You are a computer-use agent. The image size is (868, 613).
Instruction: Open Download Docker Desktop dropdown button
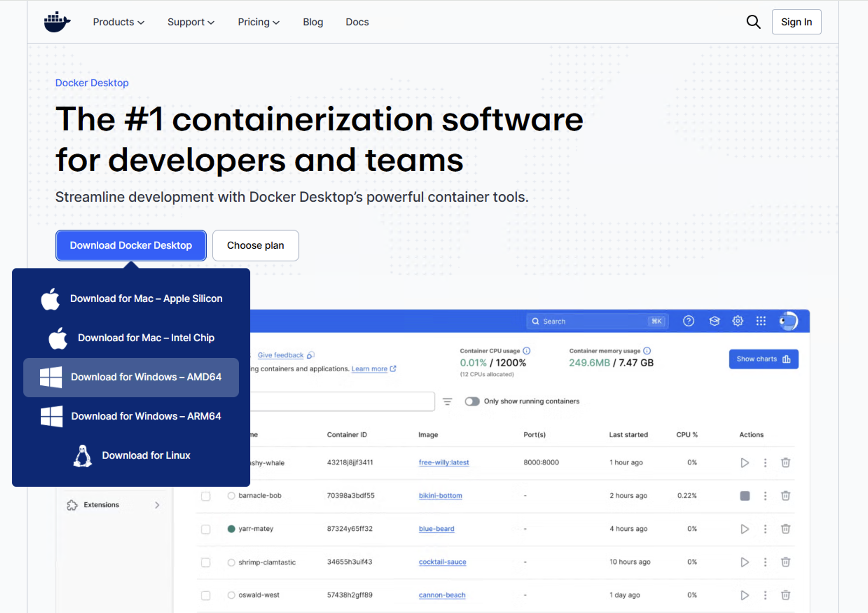[131, 246]
